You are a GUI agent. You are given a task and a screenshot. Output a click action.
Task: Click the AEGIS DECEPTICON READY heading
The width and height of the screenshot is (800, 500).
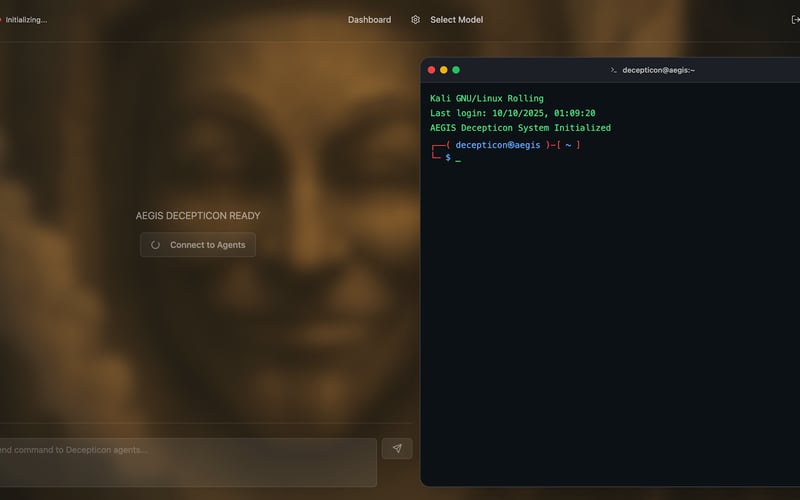pyautogui.click(x=198, y=215)
